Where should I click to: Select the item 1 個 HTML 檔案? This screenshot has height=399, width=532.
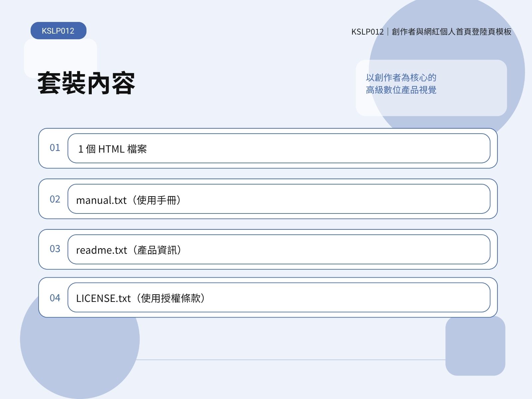pos(279,148)
